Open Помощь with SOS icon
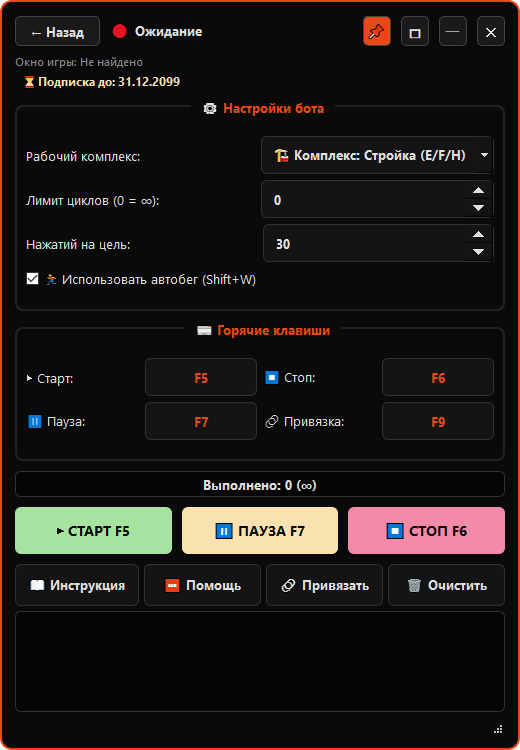The image size is (520, 750). pos(202,585)
